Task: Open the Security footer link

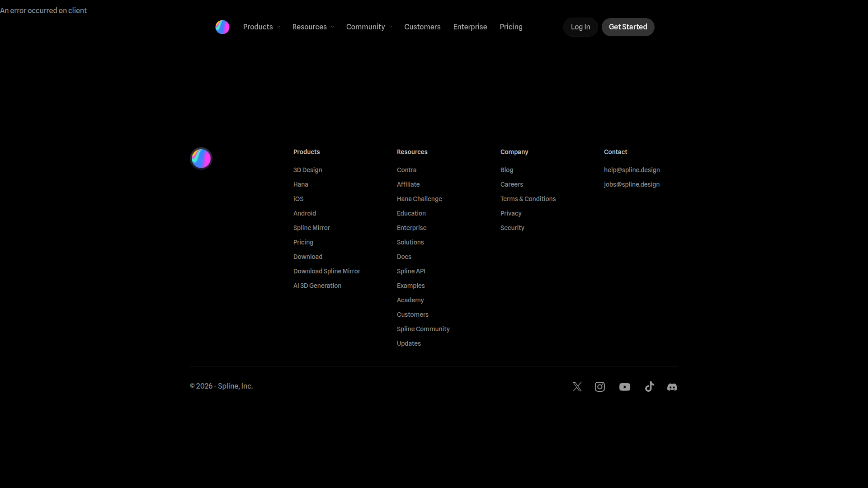Action: [x=512, y=228]
